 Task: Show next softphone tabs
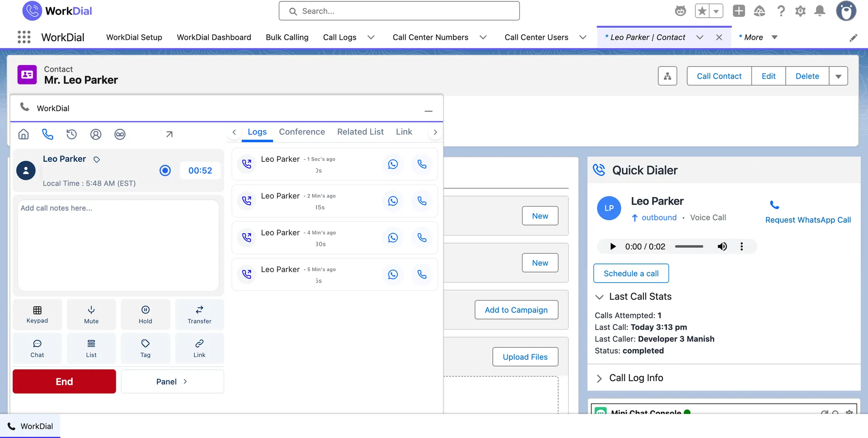[x=435, y=132]
